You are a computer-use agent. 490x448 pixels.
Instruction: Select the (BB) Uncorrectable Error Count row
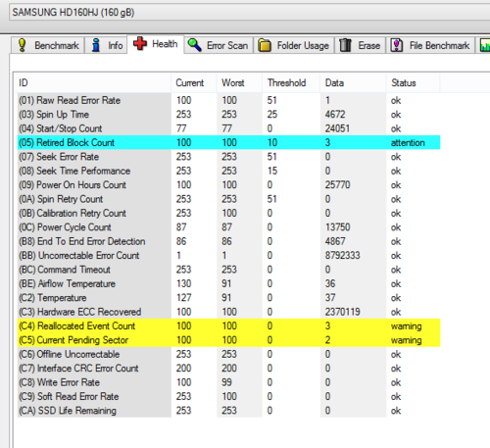point(228,255)
